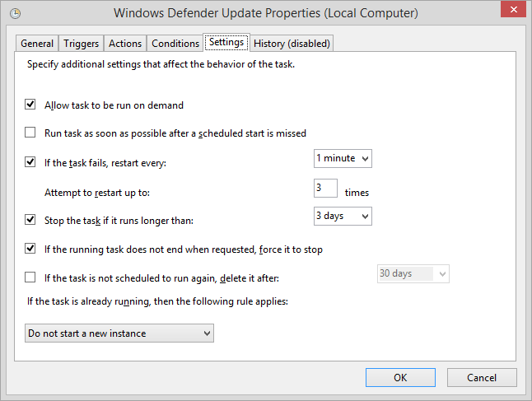
Task: Expand the 3 days stop duration dropdown
Action: (343, 216)
